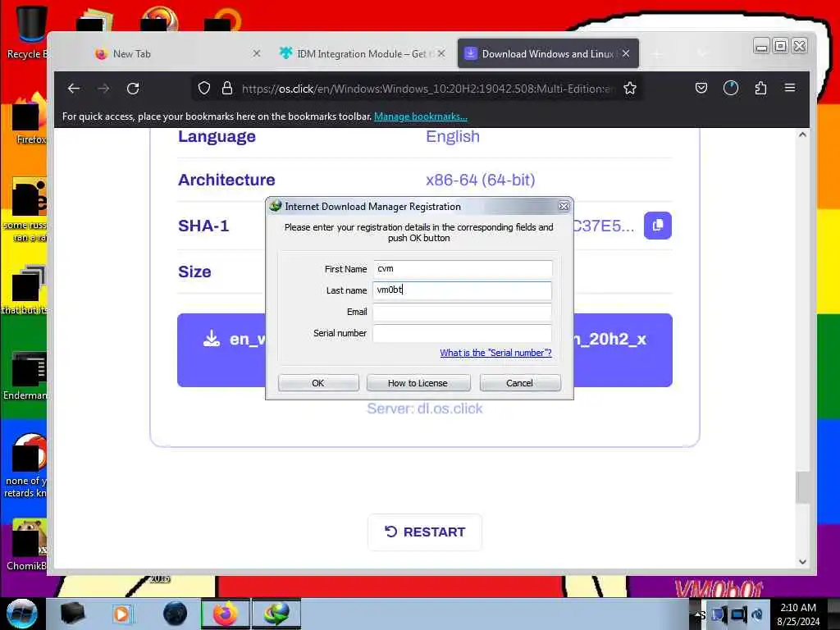
Task: Close the Download Windows and Linux tab
Action: tap(626, 53)
